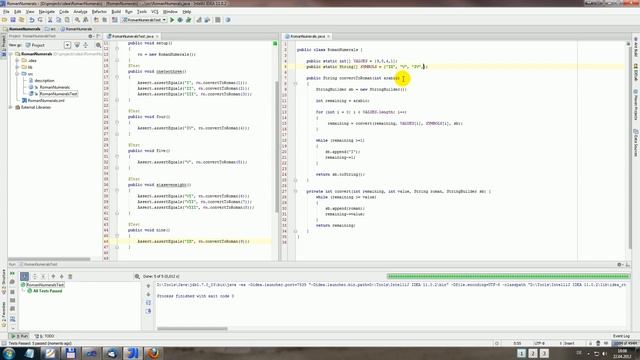Collapse all in Project panel
Viewport: 640px width, 360px height.
86,45
